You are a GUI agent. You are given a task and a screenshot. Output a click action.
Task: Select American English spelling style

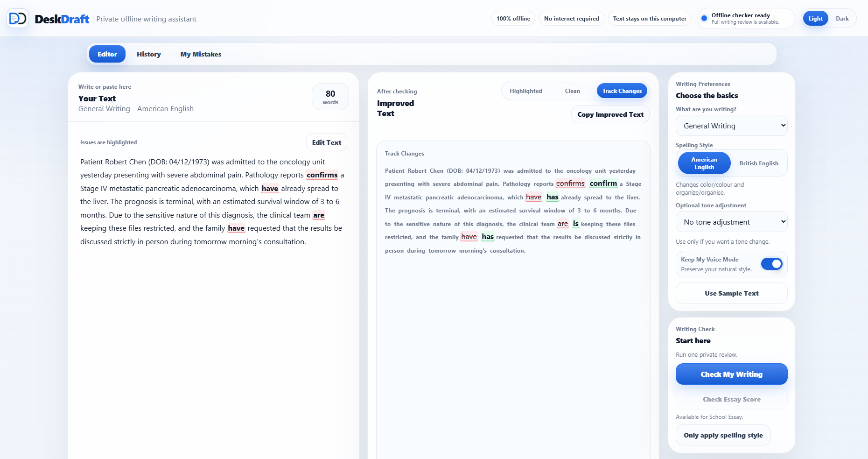point(704,163)
